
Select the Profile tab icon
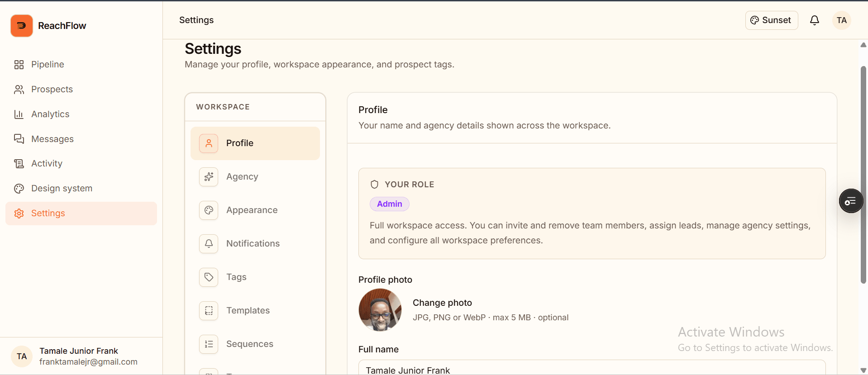pos(209,143)
